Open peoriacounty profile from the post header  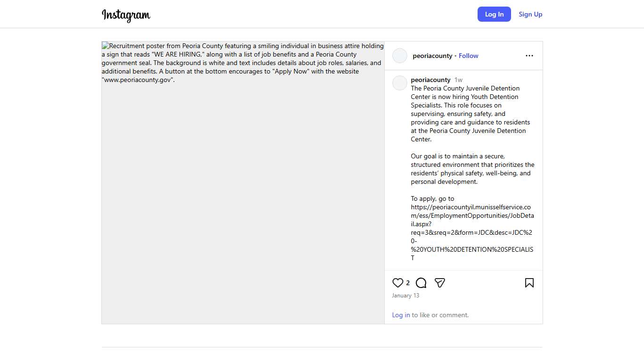click(x=432, y=56)
